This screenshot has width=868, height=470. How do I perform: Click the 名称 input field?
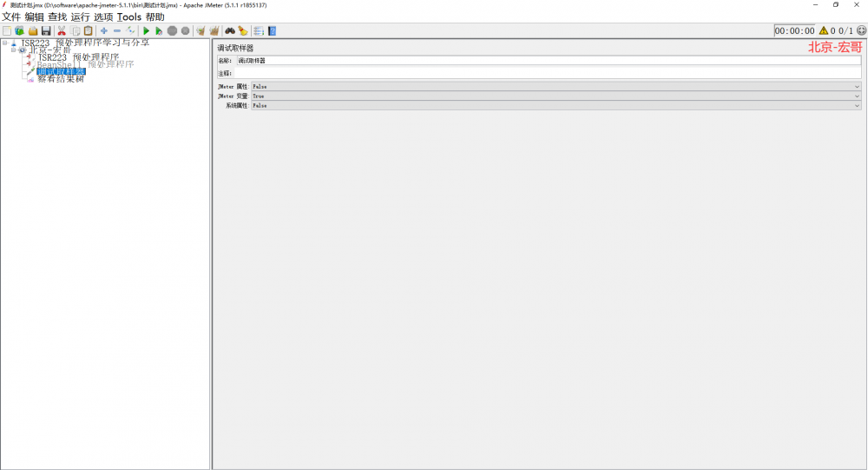[x=549, y=61]
